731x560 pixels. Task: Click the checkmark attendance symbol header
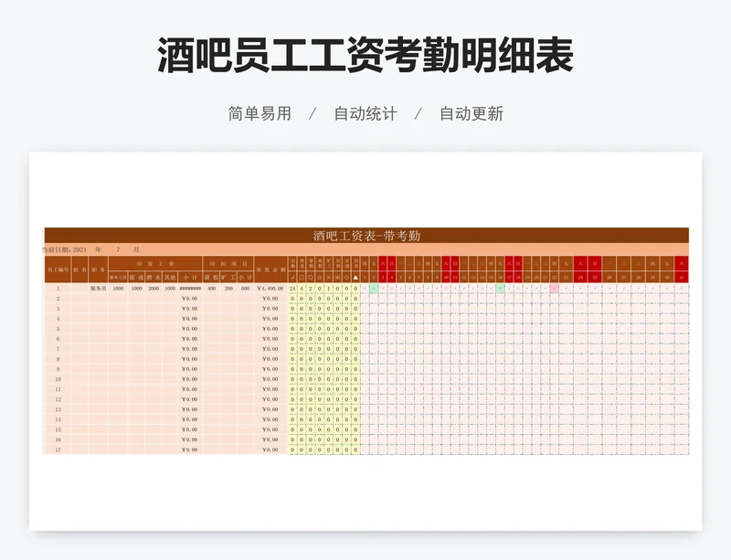(x=292, y=277)
